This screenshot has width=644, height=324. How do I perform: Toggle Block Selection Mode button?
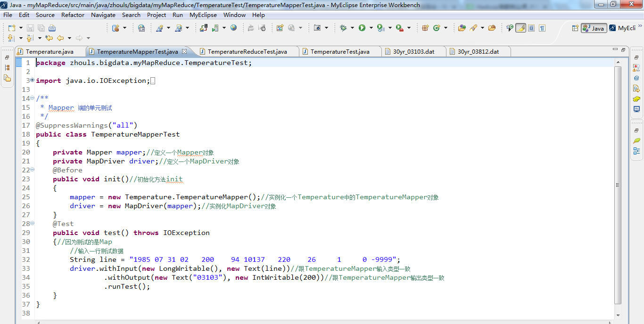tap(531, 28)
